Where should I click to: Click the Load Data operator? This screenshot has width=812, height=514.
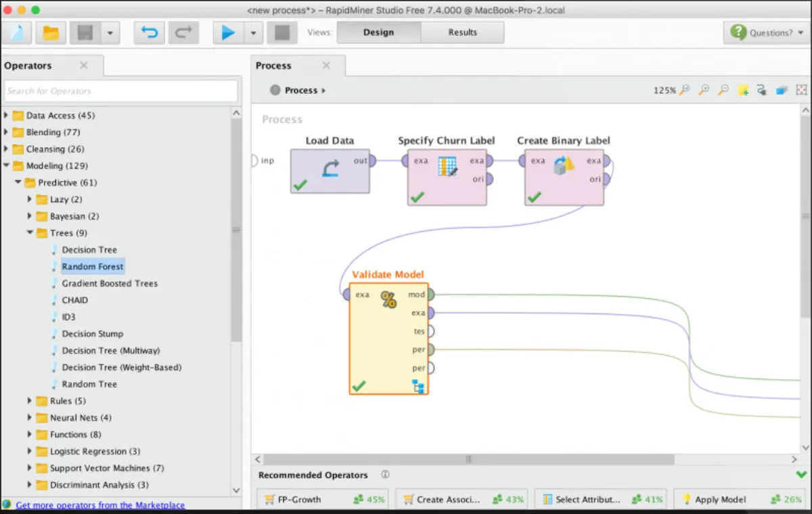pyautogui.click(x=330, y=171)
